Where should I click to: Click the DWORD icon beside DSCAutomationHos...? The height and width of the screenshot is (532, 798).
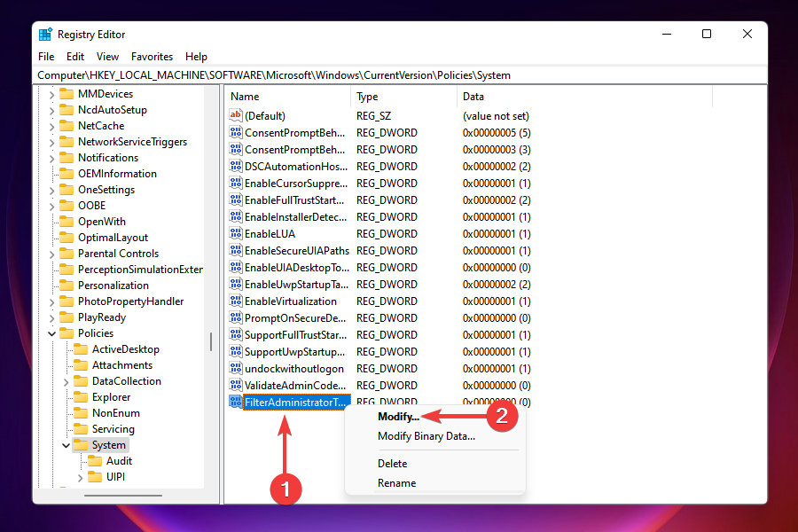(235, 166)
